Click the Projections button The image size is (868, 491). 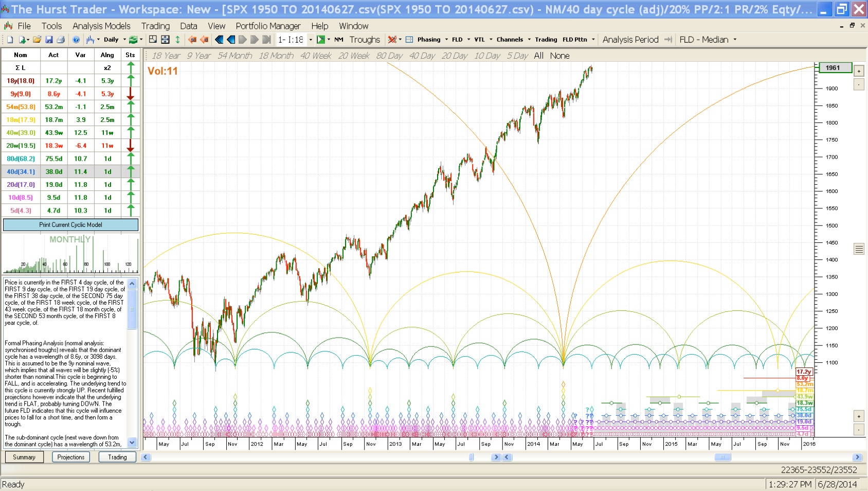(x=71, y=457)
